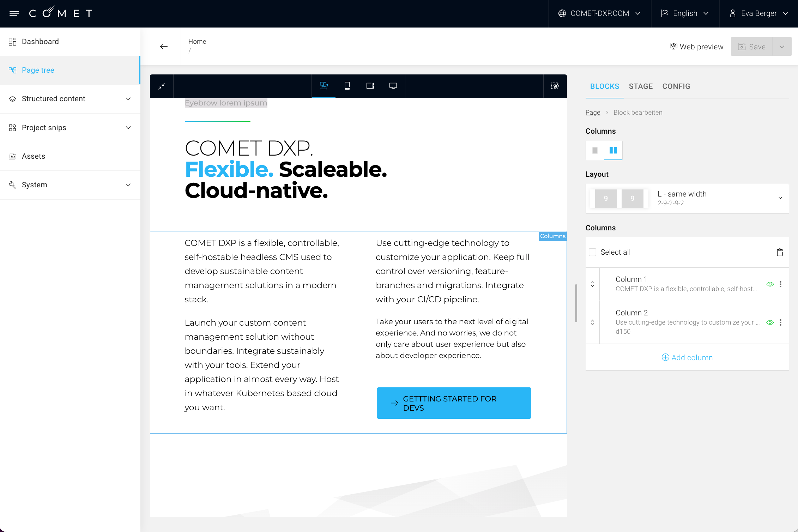Click the Project snips icon
This screenshot has width=798, height=532.
coord(13,128)
